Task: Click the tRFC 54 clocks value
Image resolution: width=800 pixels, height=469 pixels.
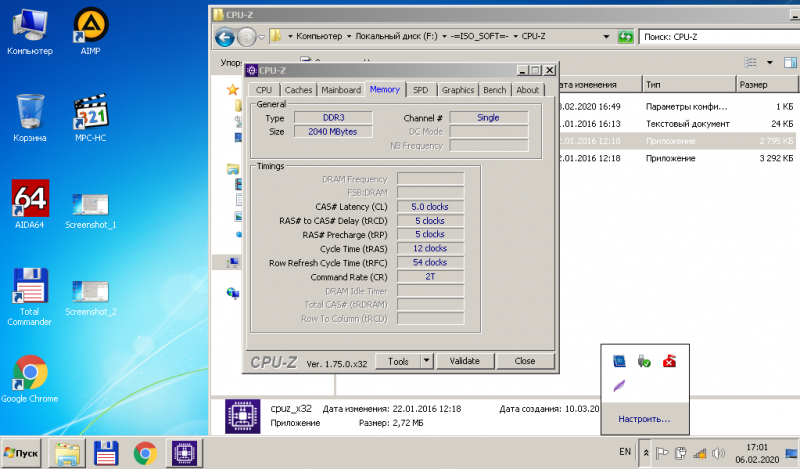Action: (x=430, y=262)
